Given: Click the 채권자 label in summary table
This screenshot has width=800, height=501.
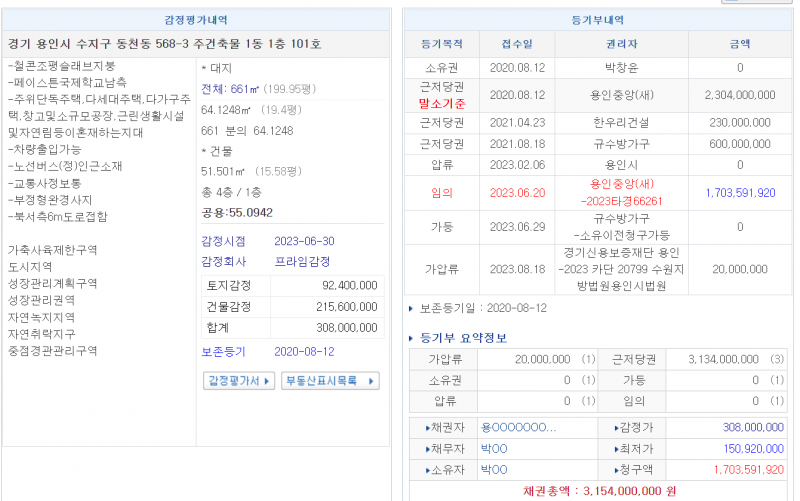Looking at the screenshot, I should 443,427.
